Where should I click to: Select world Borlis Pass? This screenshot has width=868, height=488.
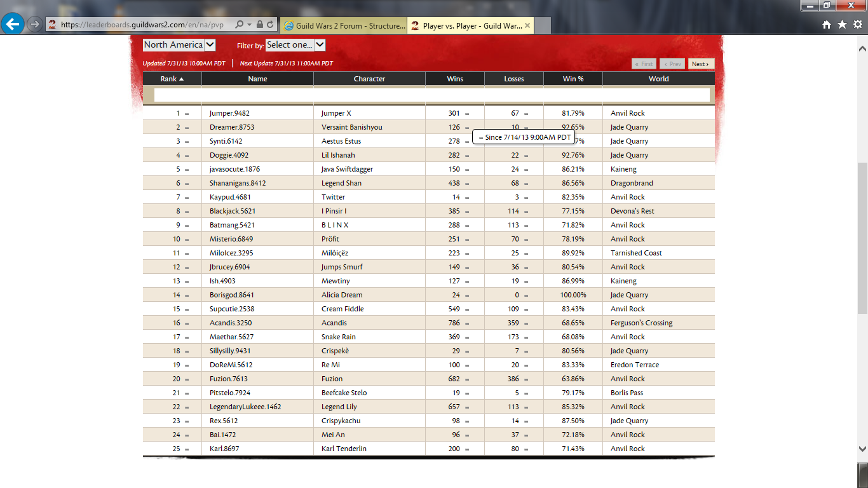(627, 393)
